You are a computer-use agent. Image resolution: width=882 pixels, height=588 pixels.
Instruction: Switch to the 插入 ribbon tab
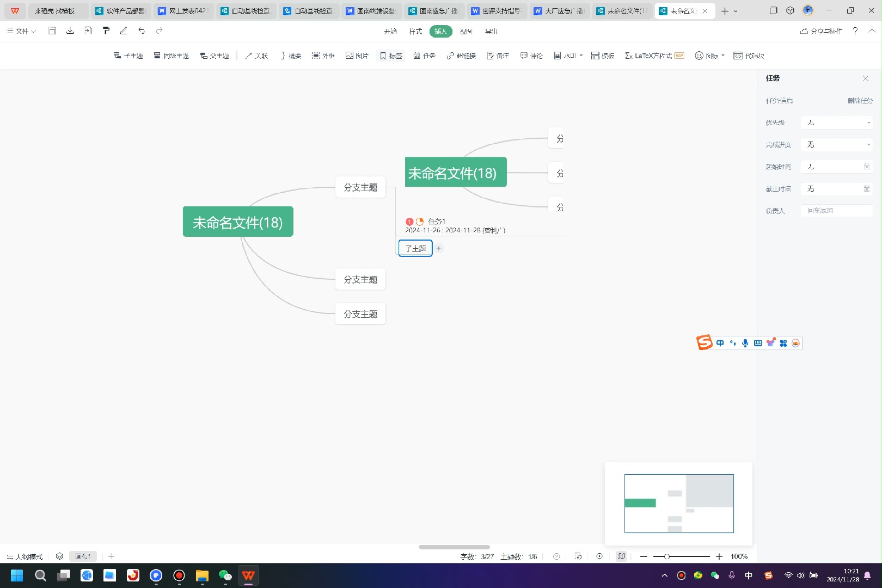point(440,31)
